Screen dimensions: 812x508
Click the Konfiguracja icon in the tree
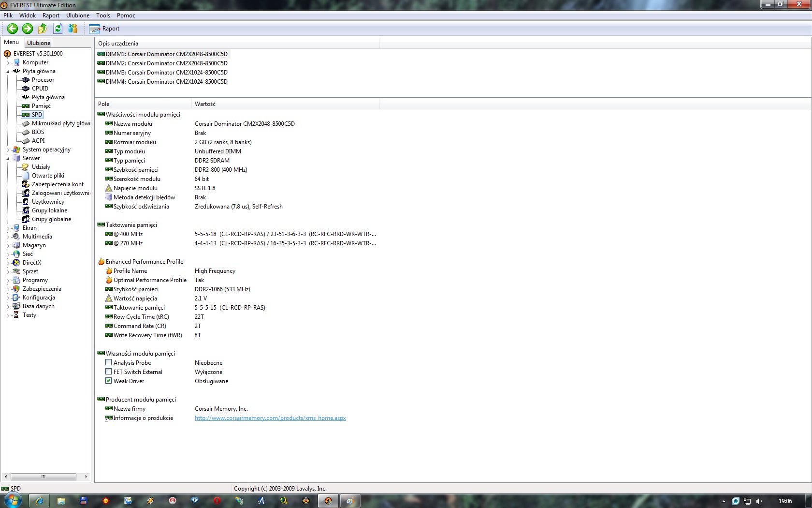point(16,298)
